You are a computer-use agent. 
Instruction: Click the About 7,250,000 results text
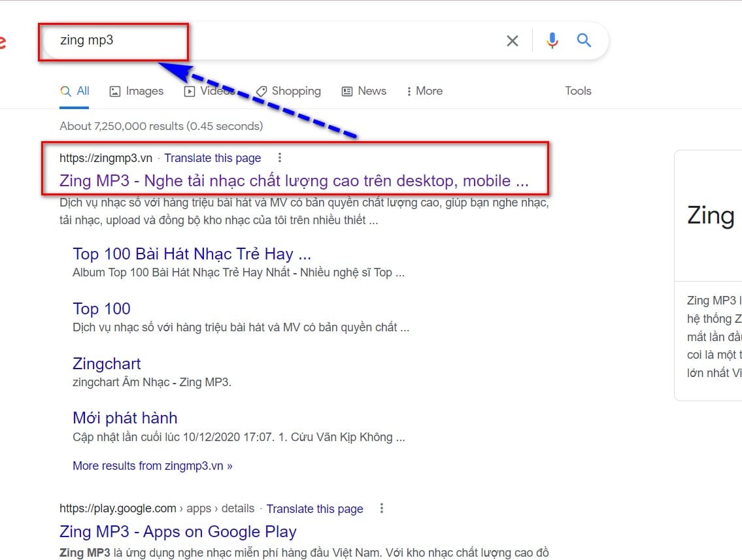click(x=161, y=126)
